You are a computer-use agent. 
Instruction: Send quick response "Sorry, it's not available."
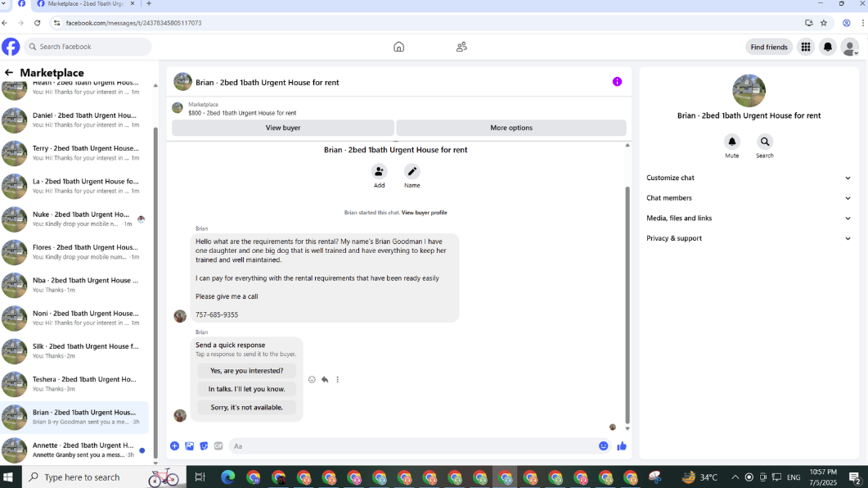tap(246, 407)
